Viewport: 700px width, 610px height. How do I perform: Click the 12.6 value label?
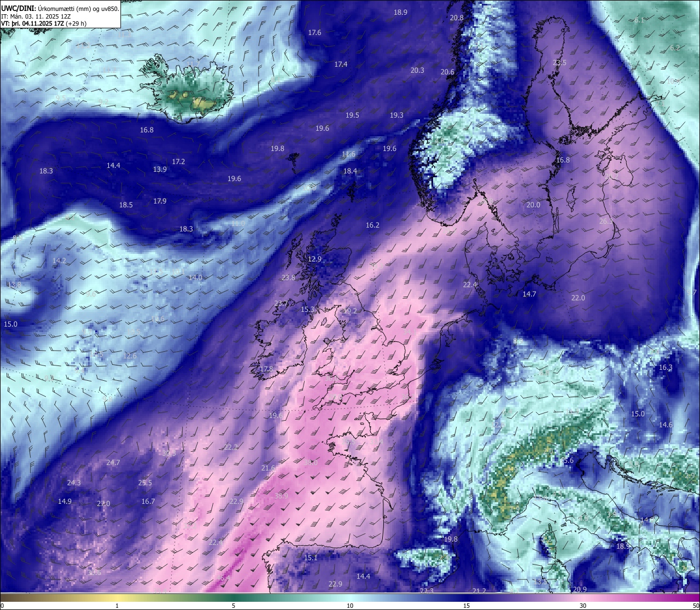pyautogui.click(x=130, y=356)
